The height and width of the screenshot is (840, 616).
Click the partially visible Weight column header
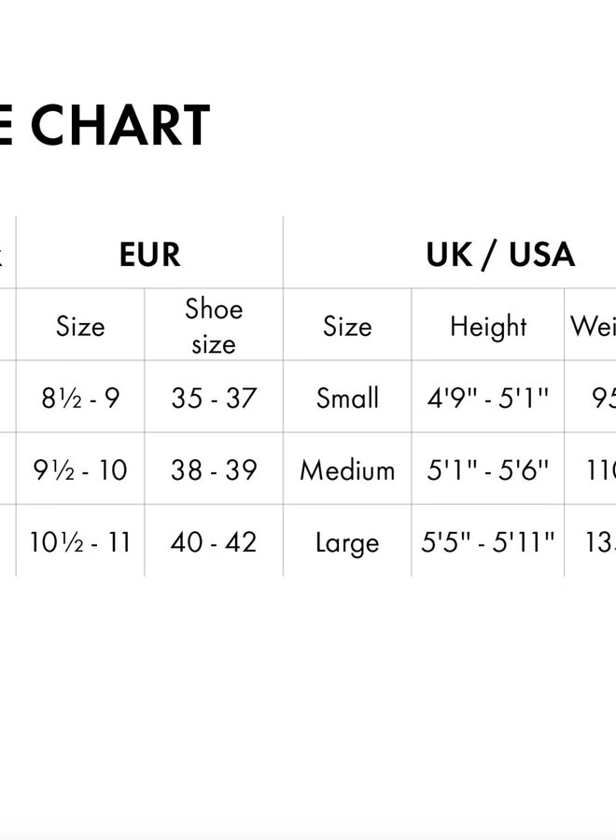coord(593,326)
